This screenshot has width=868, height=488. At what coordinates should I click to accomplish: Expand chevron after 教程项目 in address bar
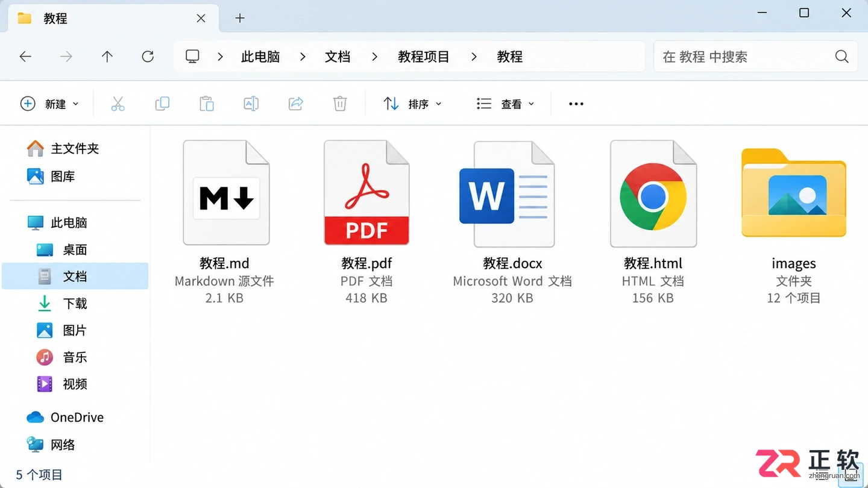click(x=474, y=57)
